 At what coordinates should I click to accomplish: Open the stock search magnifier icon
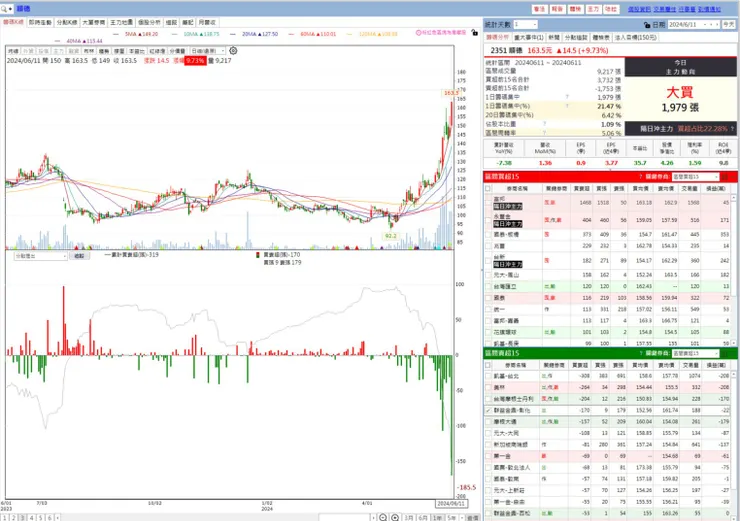(x=4, y=8)
